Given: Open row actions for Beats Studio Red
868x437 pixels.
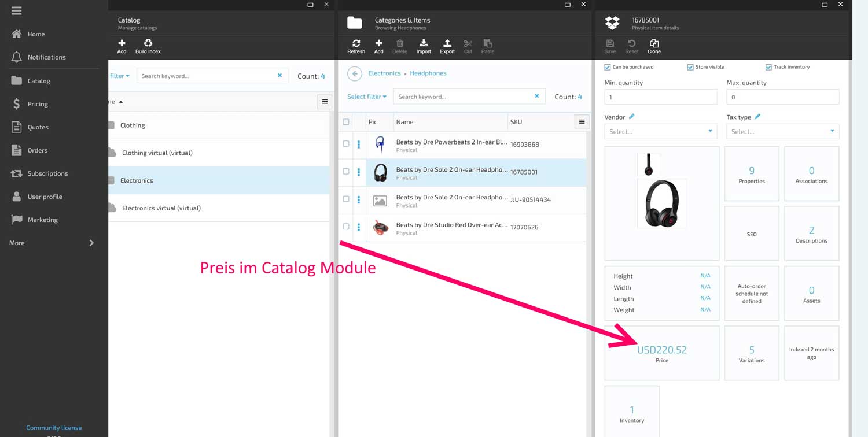Looking at the screenshot, I should [359, 227].
